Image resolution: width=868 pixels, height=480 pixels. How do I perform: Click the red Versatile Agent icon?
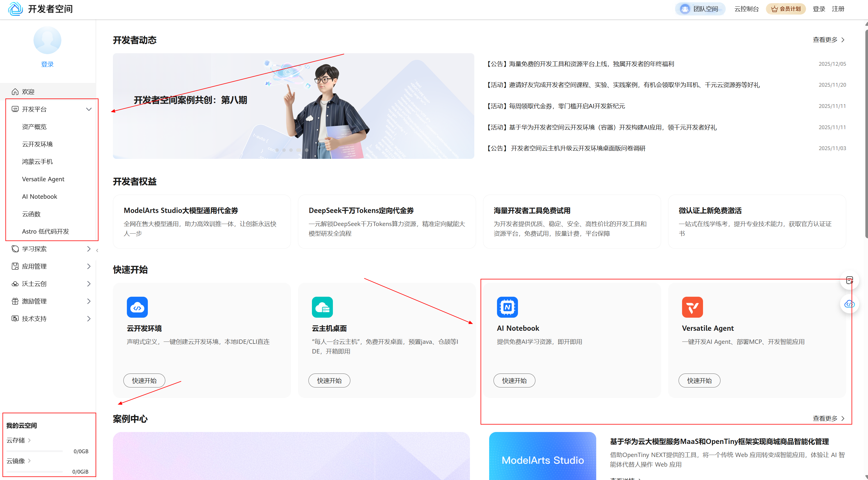point(692,307)
